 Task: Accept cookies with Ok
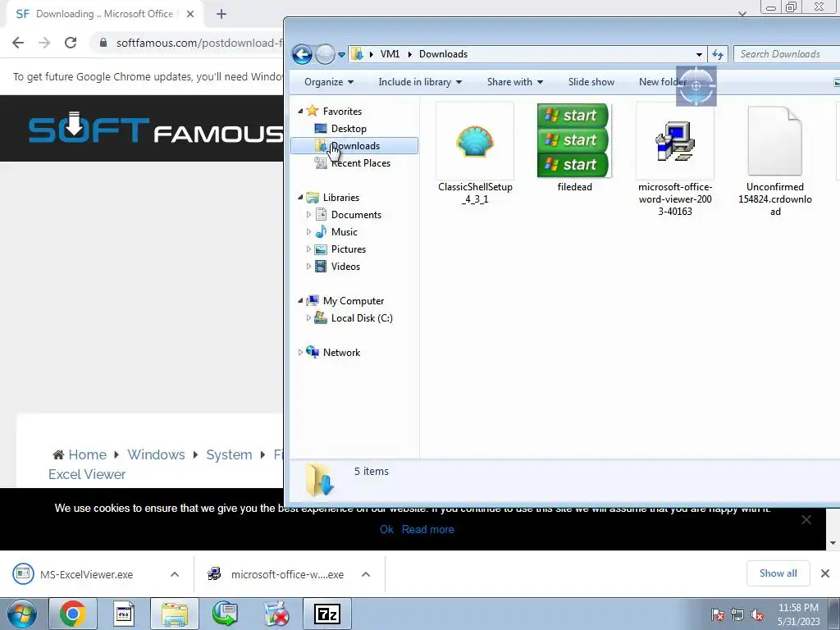(386, 529)
